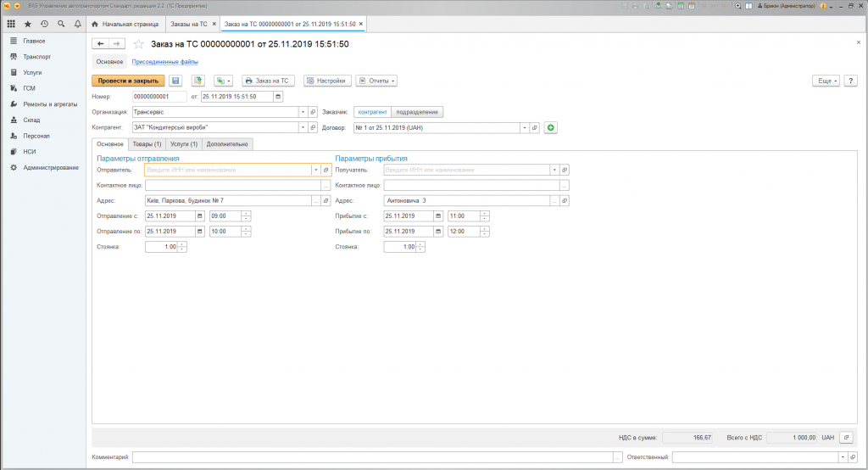
Task: Open calendar for Отправление по date
Action: point(200,232)
